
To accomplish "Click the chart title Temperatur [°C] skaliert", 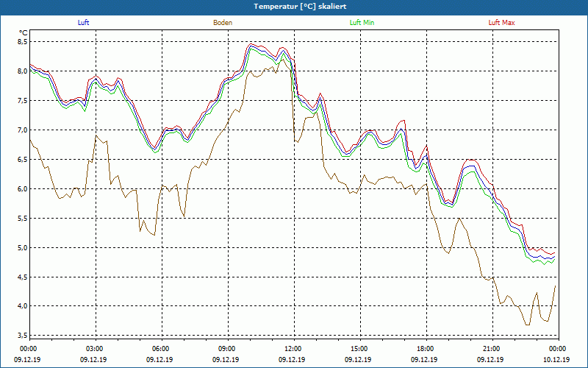I will [x=300, y=7].
